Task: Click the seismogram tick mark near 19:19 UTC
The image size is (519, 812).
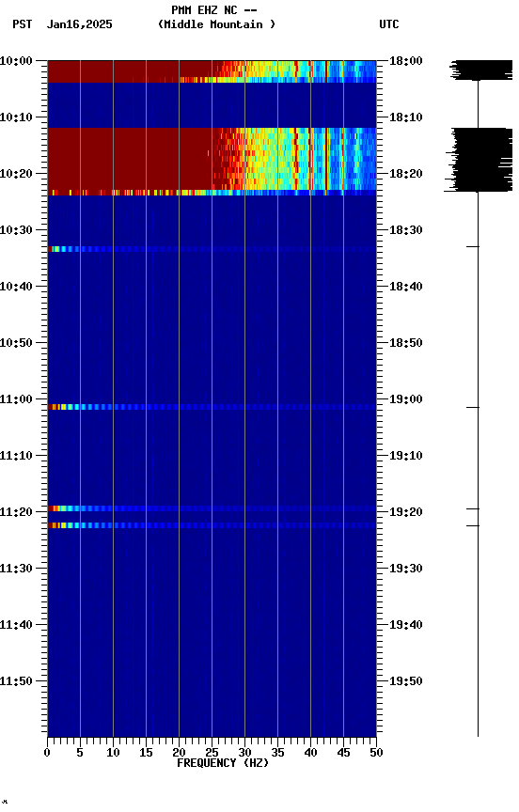Action: [472, 509]
